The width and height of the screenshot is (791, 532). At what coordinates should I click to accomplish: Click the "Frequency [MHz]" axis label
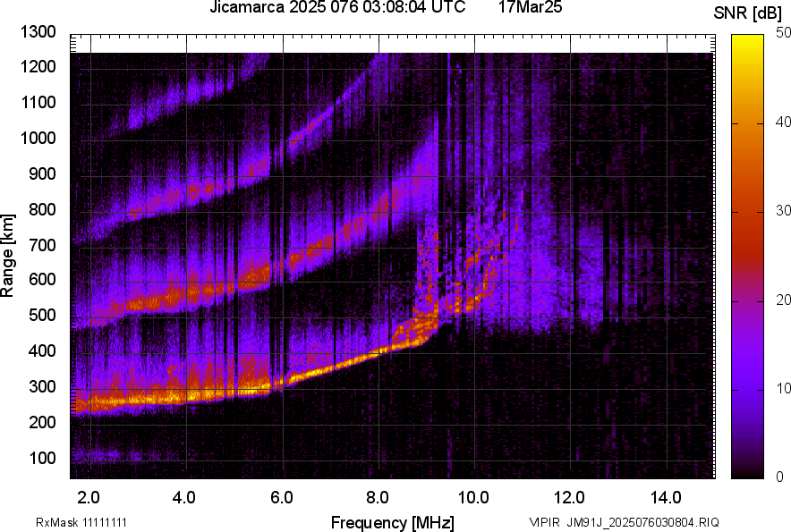393,522
